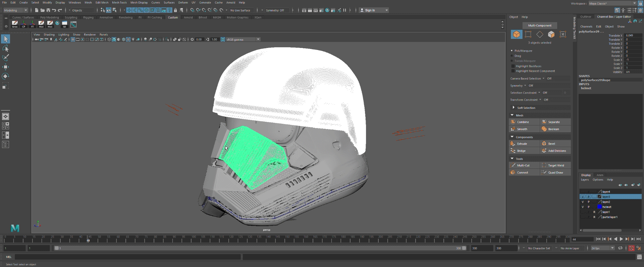
Task: Click the Save scene icon
Action: (x=48, y=10)
